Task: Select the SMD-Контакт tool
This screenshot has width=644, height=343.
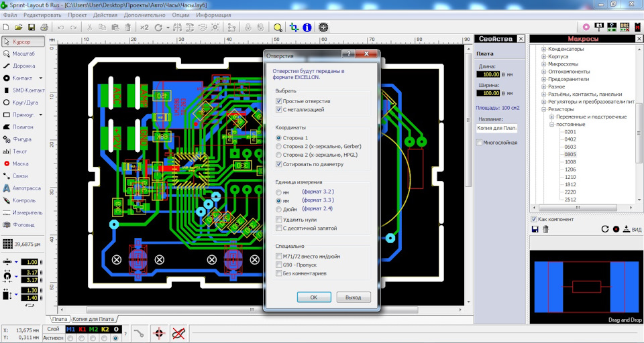Action: (23, 90)
